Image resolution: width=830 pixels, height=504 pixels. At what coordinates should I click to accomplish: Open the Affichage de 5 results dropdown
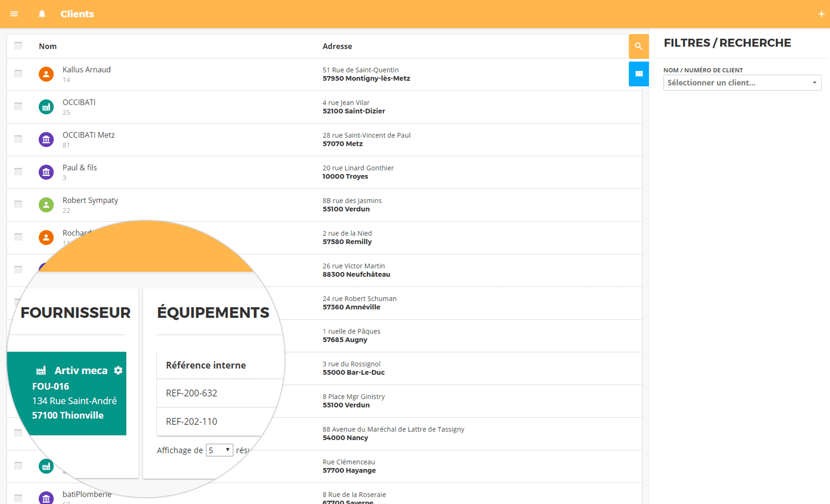pos(219,450)
